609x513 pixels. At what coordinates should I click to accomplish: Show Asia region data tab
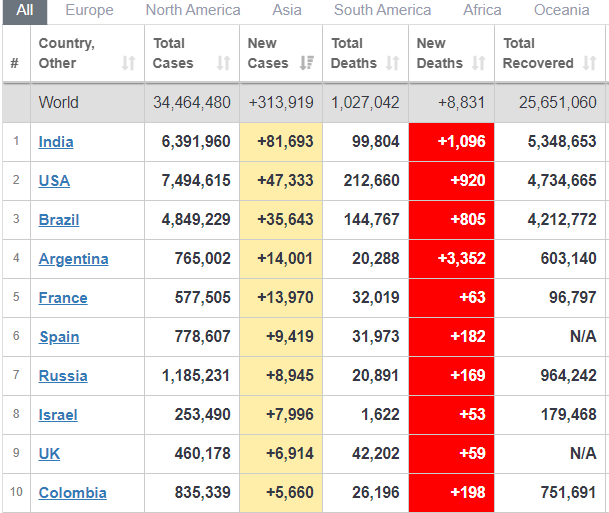287,10
